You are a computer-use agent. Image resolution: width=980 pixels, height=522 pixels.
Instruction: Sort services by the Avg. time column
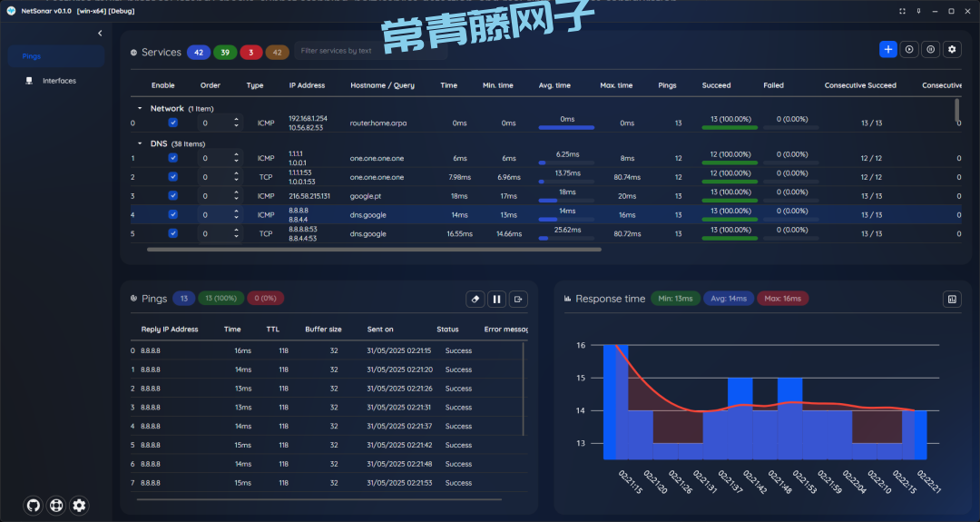[x=554, y=85]
